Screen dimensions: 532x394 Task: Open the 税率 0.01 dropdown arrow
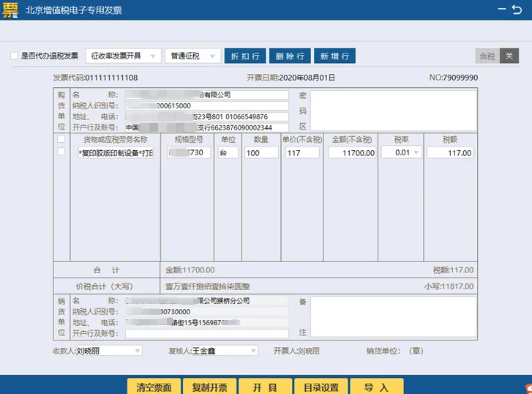coord(416,152)
